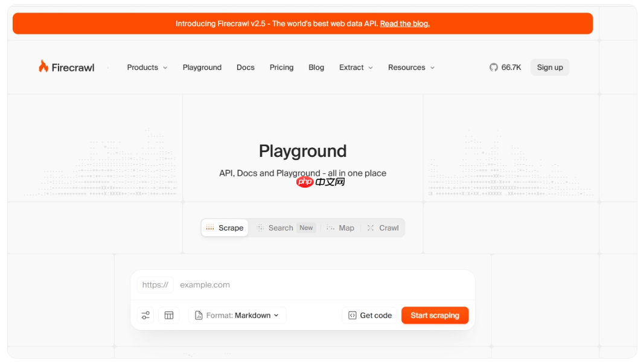The width and height of the screenshot is (641, 364).
Task: Click the dotted grid icon on the Scrape tab
Action: pyautogui.click(x=209, y=228)
